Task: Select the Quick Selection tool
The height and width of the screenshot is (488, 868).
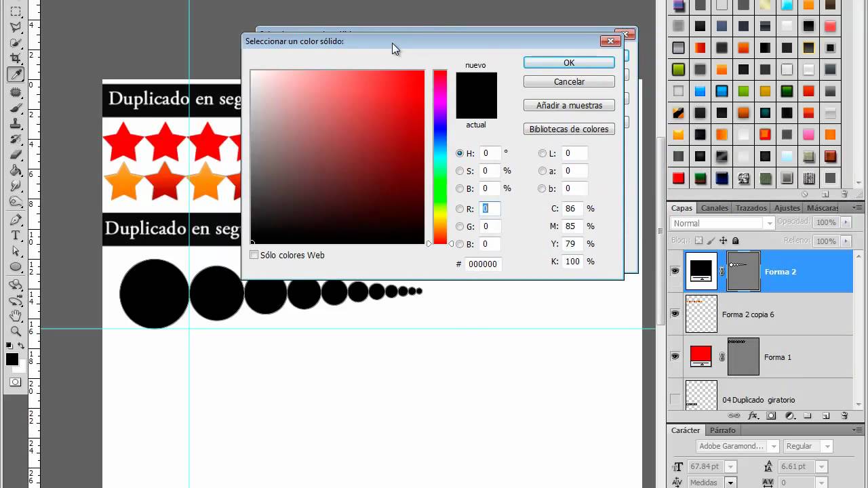Action: coord(16,43)
